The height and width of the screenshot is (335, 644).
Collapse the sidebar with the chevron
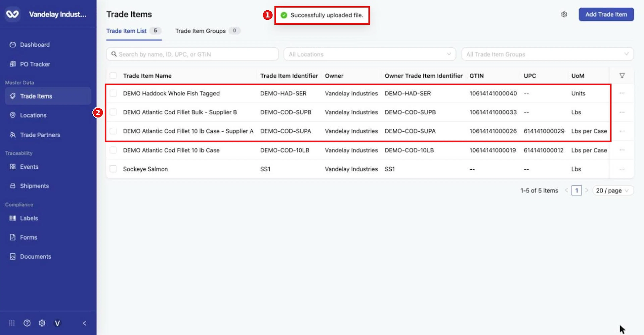pyautogui.click(x=85, y=323)
